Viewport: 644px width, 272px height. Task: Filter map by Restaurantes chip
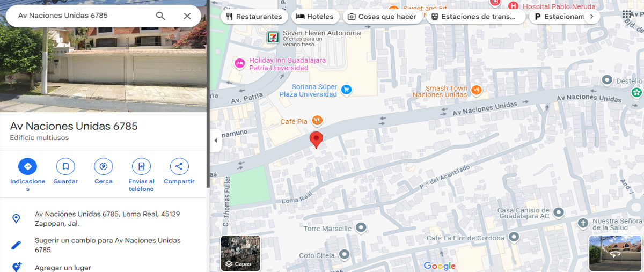pos(254,17)
